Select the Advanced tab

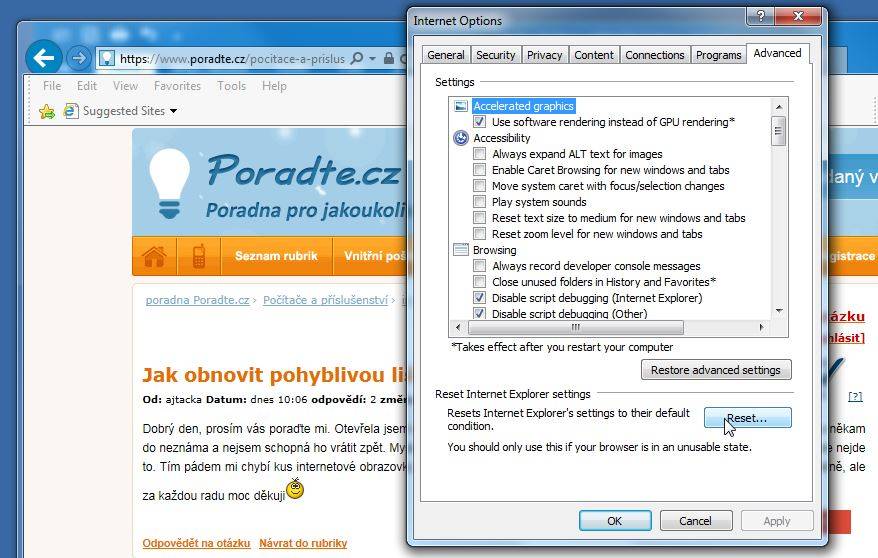coord(777,53)
